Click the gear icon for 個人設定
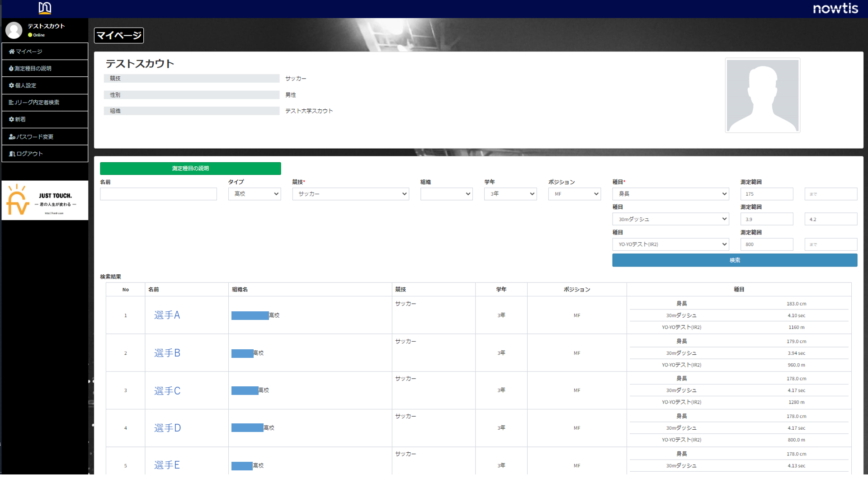 pyautogui.click(x=12, y=85)
